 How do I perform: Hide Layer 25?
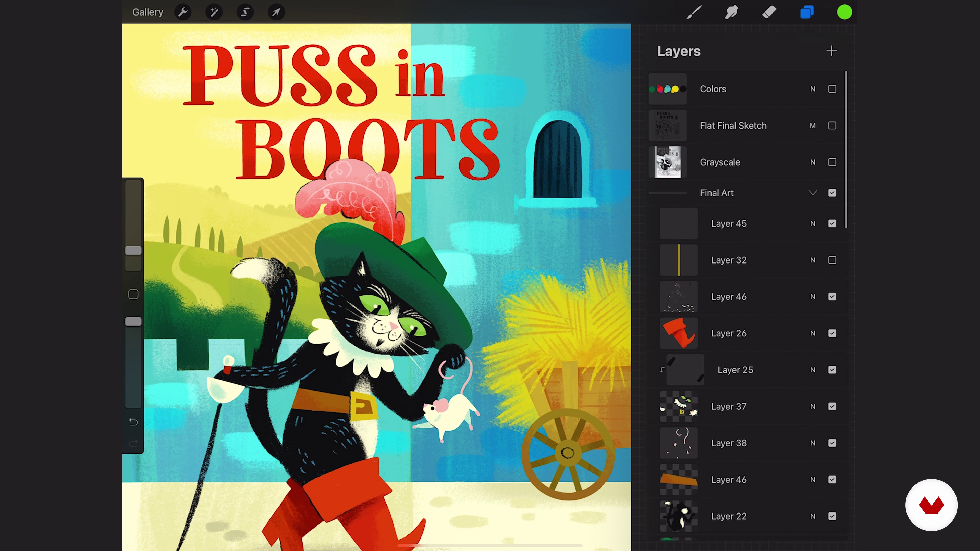[832, 370]
